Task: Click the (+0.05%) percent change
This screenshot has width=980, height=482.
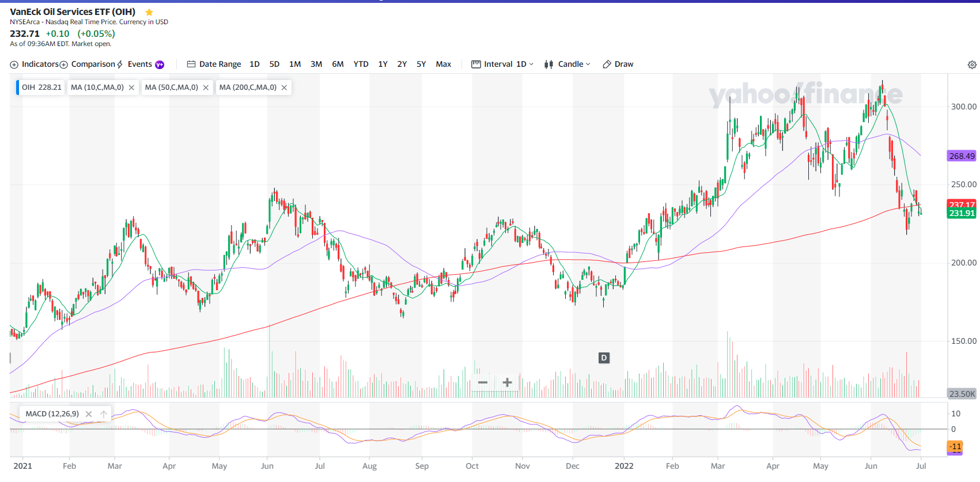Action: [96, 34]
